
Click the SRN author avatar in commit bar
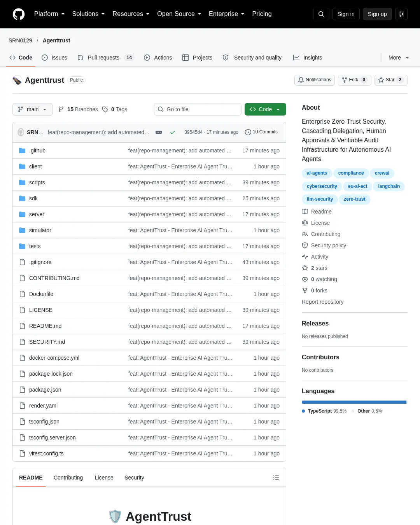click(x=21, y=132)
